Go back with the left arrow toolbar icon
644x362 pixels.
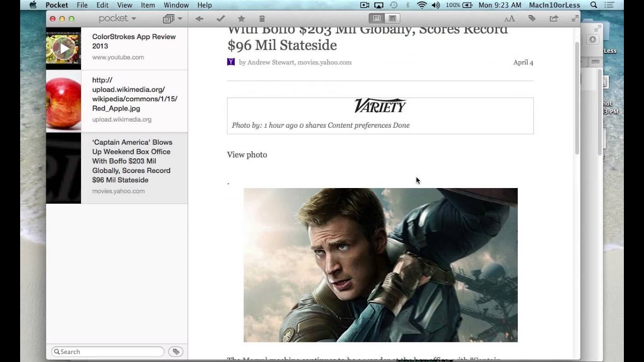(199, 19)
